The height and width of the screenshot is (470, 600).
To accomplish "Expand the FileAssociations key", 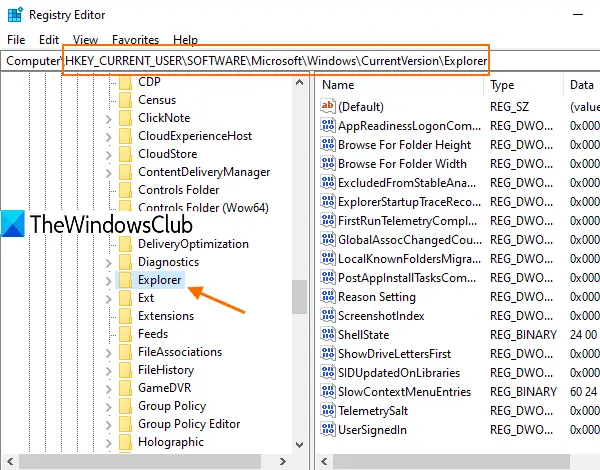I will [x=109, y=353].
